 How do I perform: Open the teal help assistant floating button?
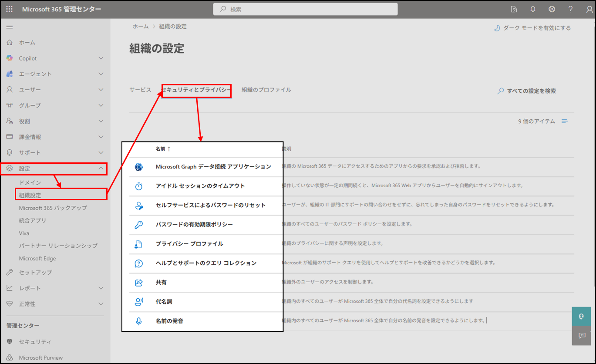tap(582, 317)
